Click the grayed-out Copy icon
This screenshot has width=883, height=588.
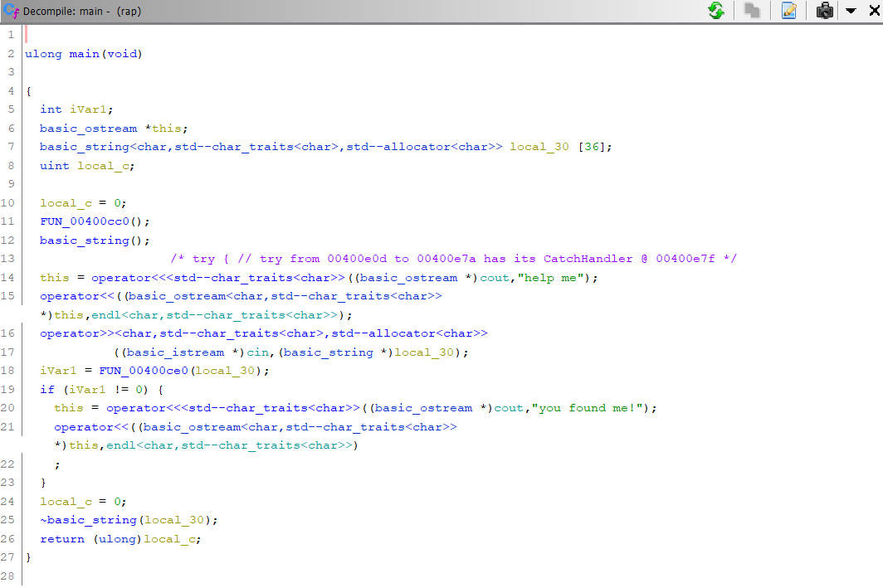point(753,11)
